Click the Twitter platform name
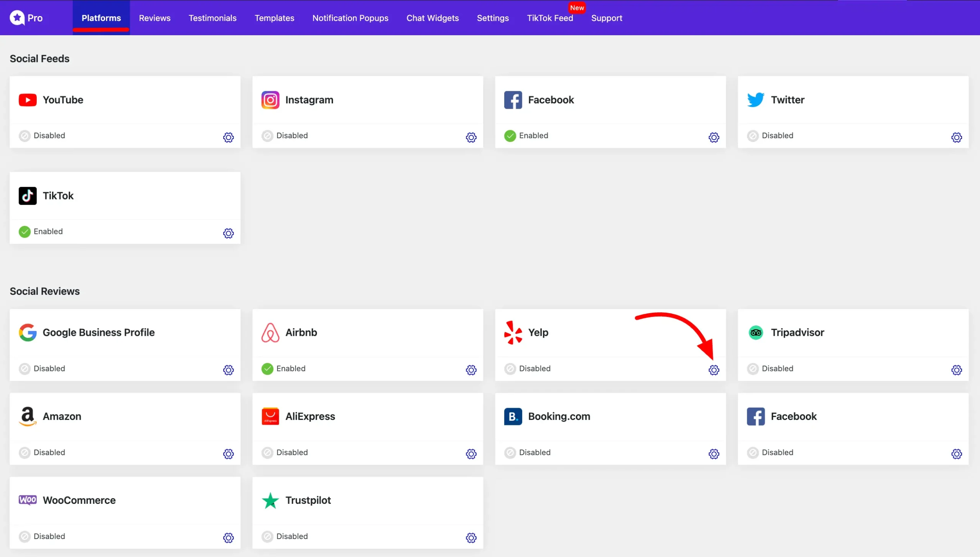This screenshot has height=557, width=980. pyautogui.click(x=787, y=100)
